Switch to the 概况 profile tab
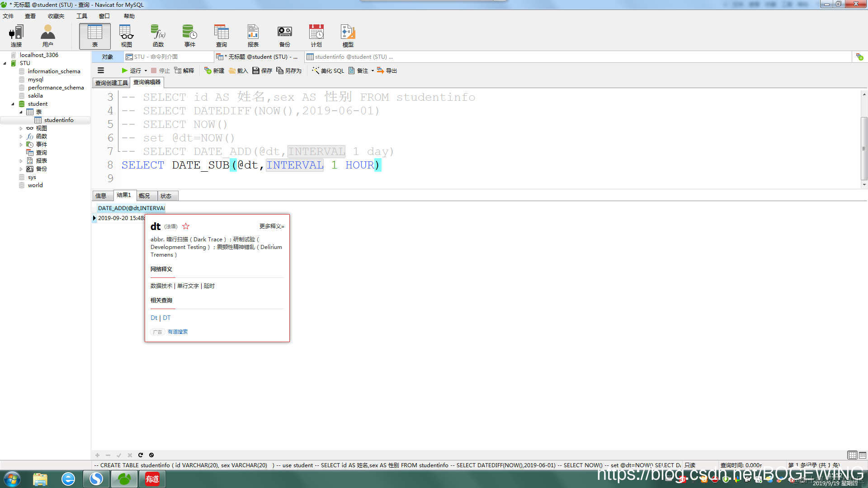The image size is (868, 488). point(144,196)
